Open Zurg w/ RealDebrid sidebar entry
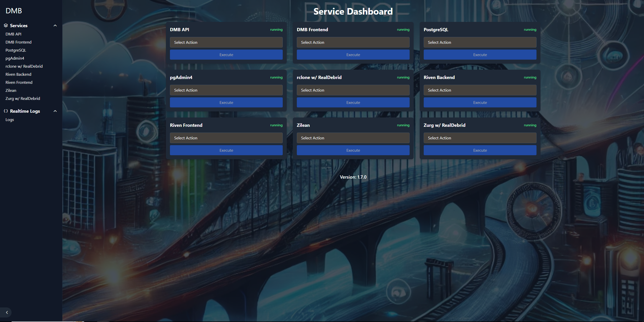644x322 pixels. (x=23, y=98)
